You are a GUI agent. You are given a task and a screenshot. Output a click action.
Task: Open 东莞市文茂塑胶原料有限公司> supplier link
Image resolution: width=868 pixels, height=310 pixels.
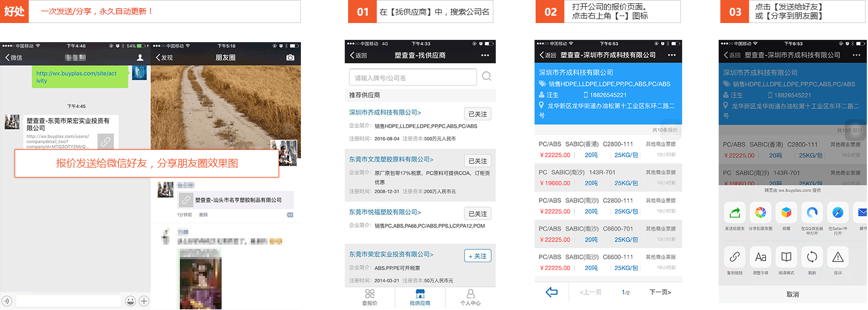pyautogui.click(x=391, y=159)
